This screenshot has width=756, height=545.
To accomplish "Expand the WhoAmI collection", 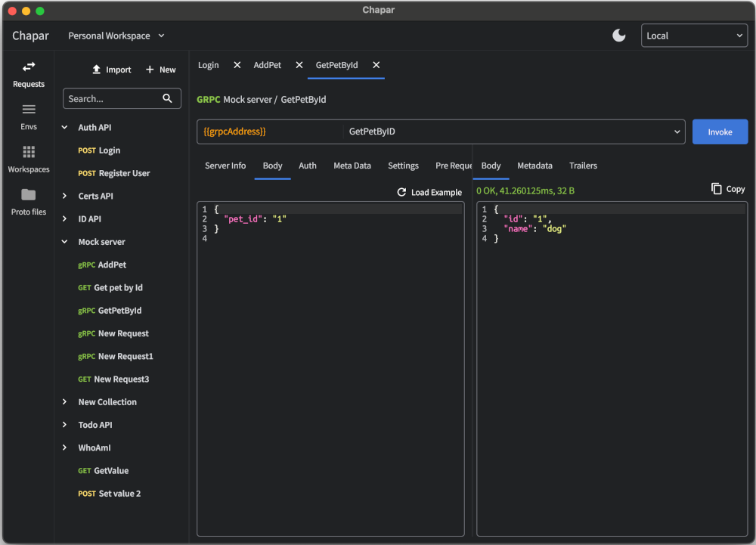I will (x=64, y=447).
